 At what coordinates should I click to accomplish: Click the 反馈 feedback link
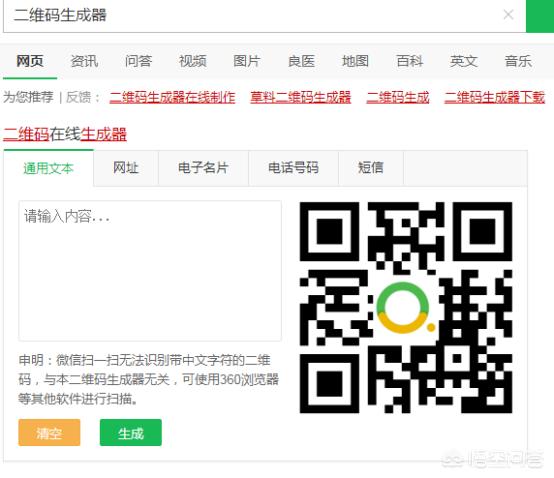[x=78, y=97]
